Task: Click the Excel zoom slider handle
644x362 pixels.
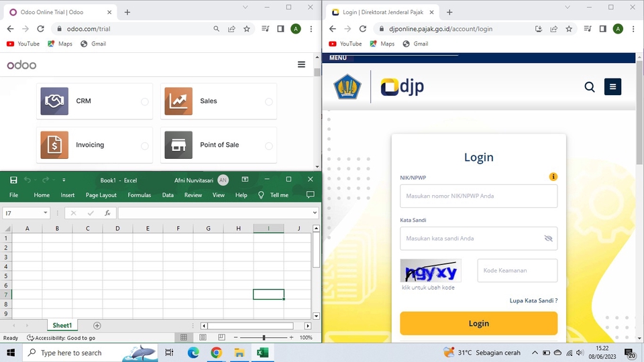Action: pos(264,337)
